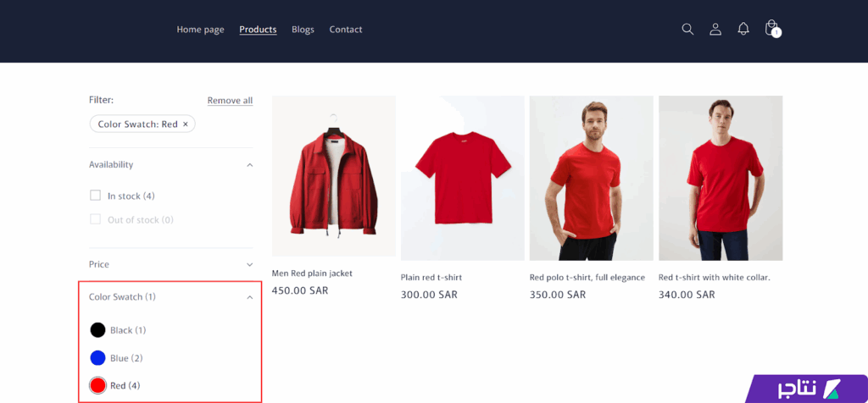
Task: Click the user account icon
Action: 715,29
